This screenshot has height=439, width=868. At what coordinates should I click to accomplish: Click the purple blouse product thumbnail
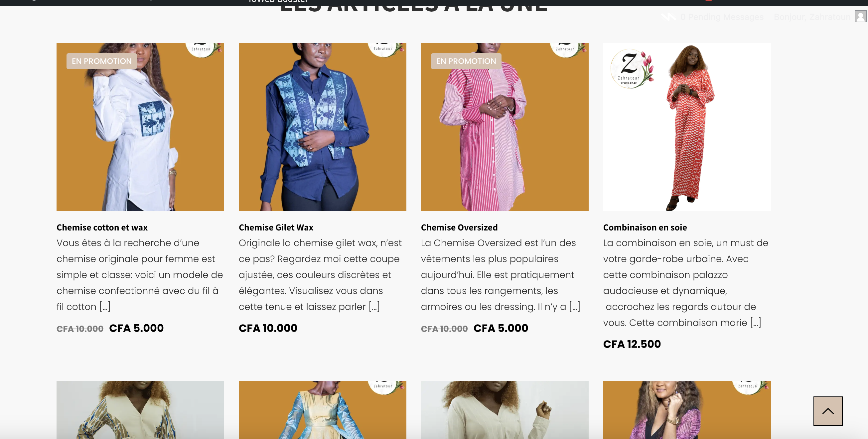pyautogui.click(x=687, y=410)
